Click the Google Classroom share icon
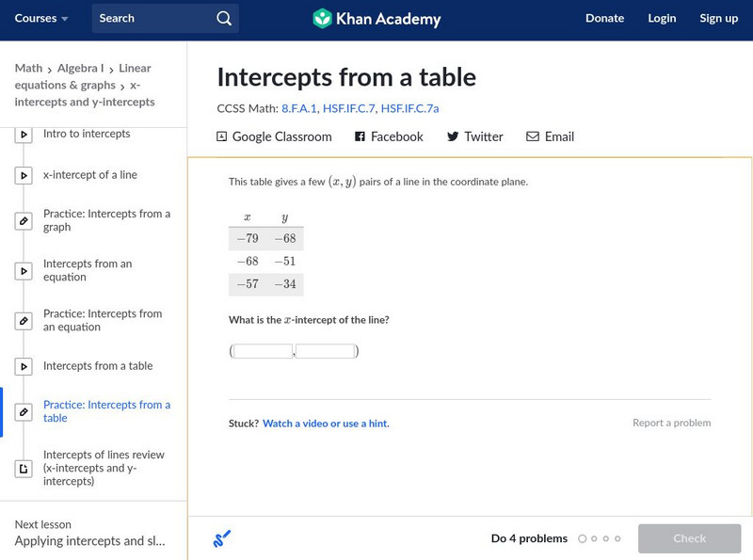The width and height of the screenshot is (753, 560). click(222, 136)
